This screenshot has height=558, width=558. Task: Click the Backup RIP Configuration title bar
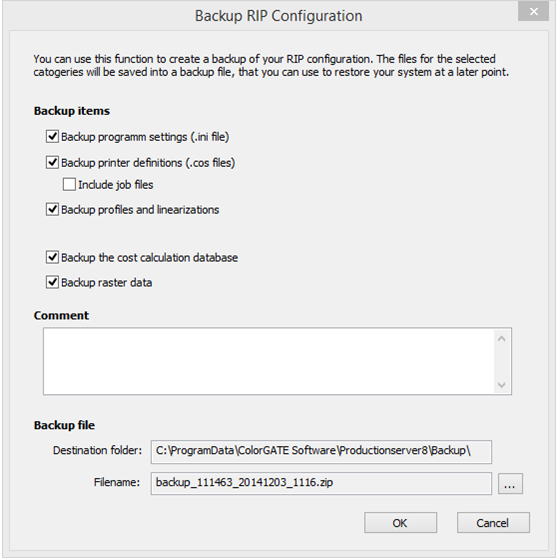pos(278,16)
